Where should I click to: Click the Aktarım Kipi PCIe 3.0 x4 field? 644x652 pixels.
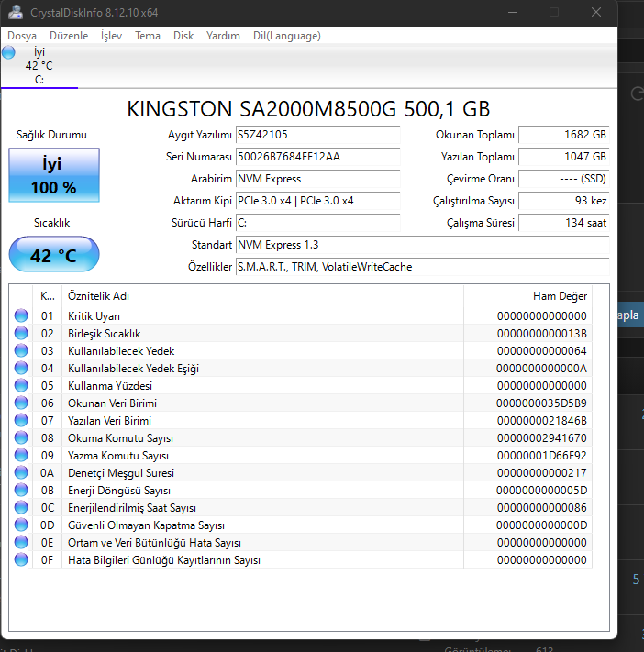coord(317,201)
